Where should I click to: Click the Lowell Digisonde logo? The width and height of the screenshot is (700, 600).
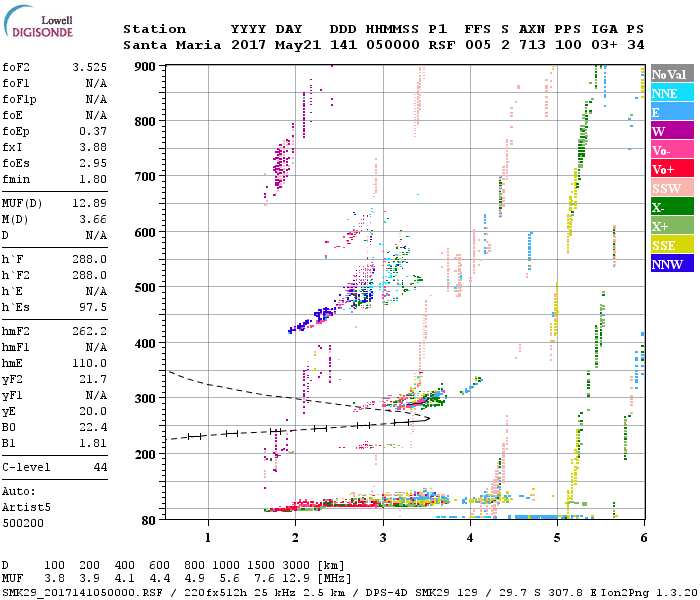[38, 21]
